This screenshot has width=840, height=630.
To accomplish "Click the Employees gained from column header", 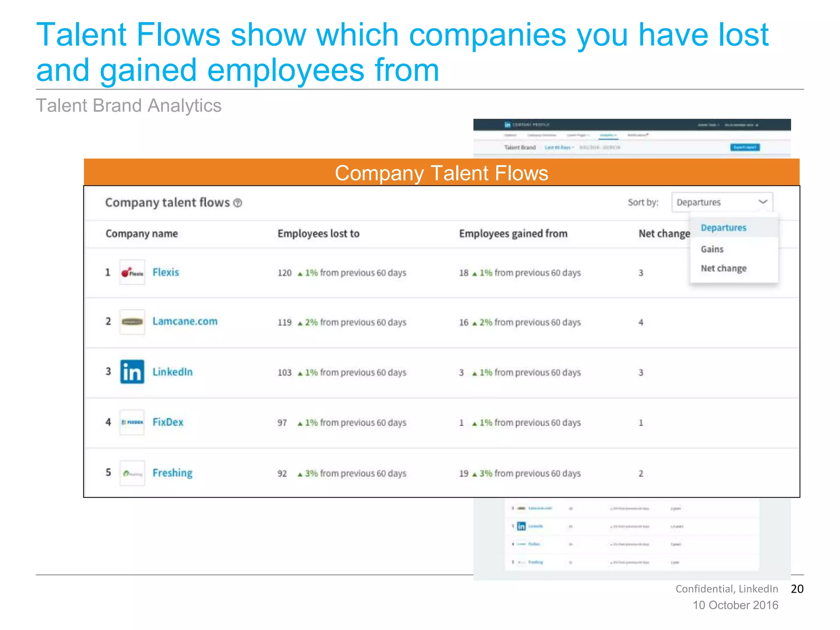I will [513, 234].
